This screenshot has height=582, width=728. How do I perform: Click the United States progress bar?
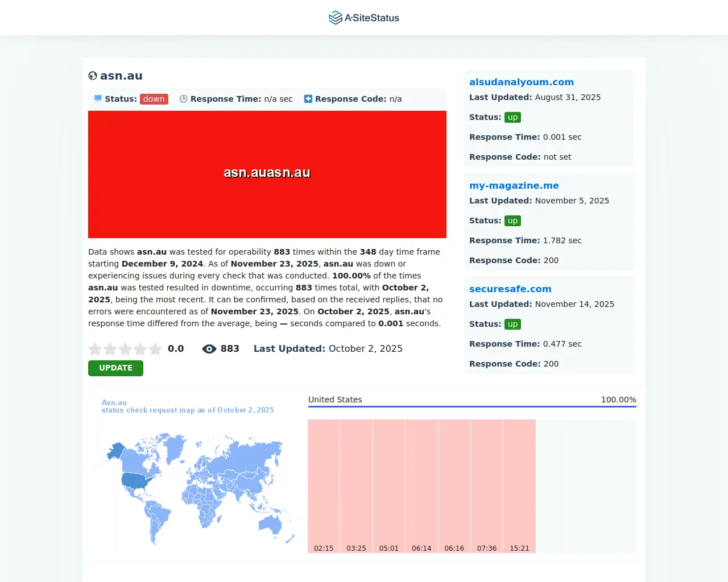coord(472,406)
